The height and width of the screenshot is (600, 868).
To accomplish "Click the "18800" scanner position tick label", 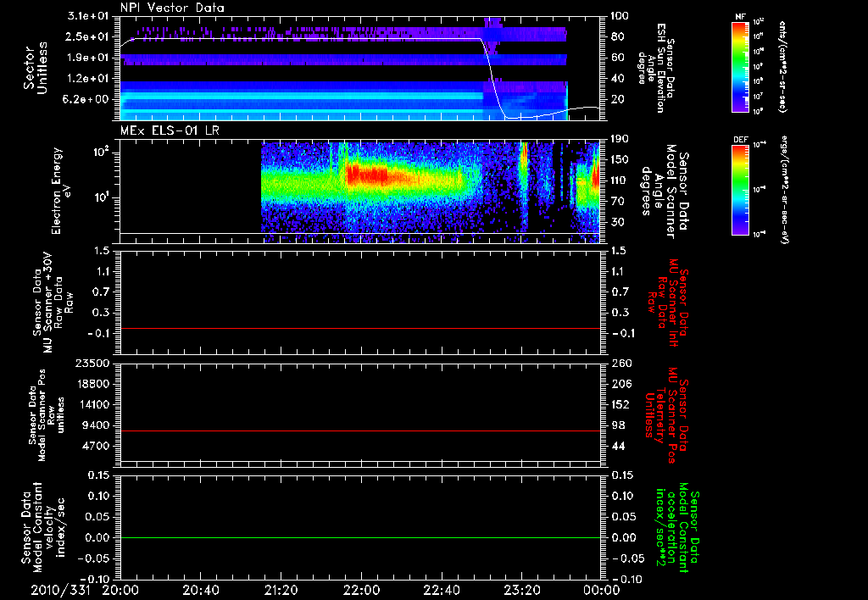I will 92,384.
